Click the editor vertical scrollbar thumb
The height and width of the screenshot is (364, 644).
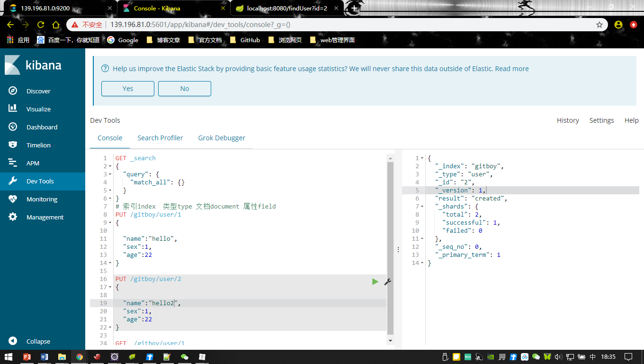(x=390, y=248)
